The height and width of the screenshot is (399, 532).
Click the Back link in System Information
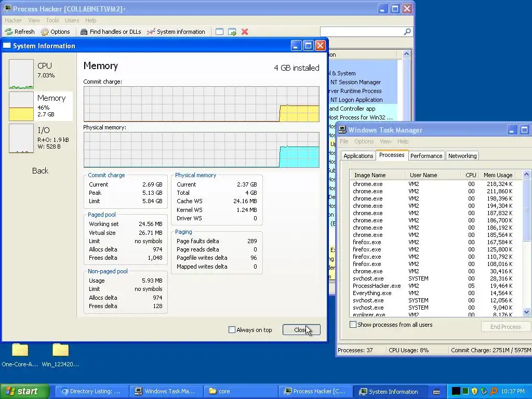point(40,170)
